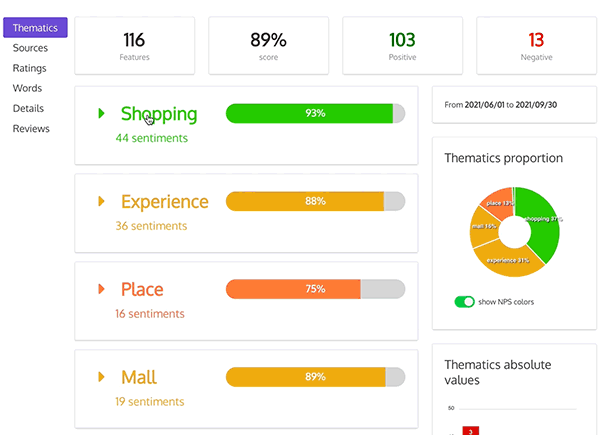Click the date range field

click(x=514, y=104)
